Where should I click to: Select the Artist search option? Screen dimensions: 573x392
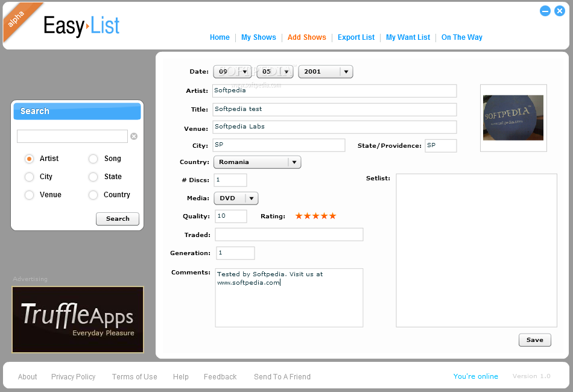click(29, 159)
